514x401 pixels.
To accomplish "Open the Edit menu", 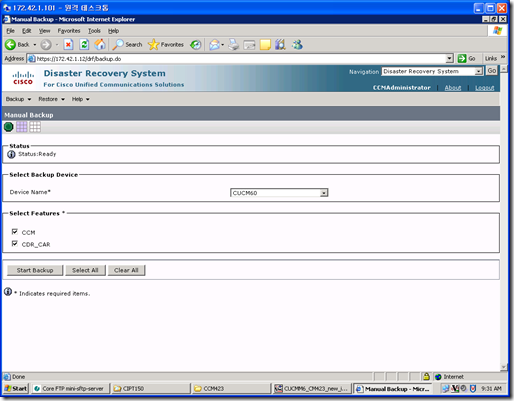I will coord(26,31).
